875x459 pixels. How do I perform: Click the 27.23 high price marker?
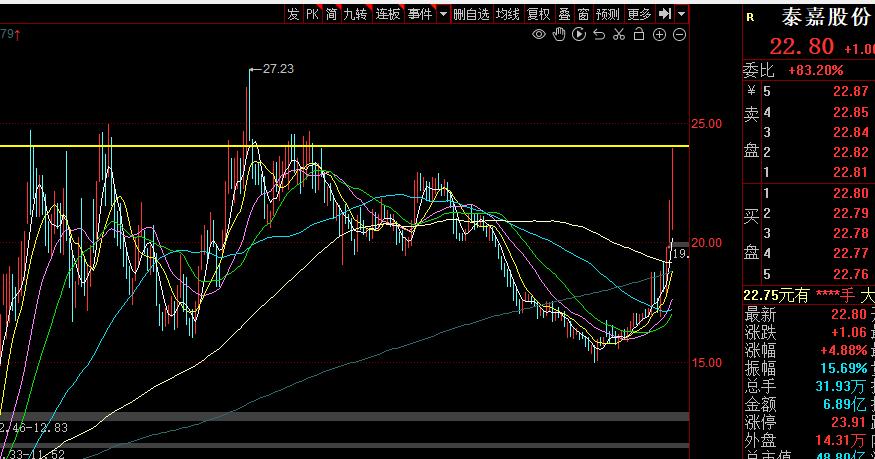[x=278, y=69]
